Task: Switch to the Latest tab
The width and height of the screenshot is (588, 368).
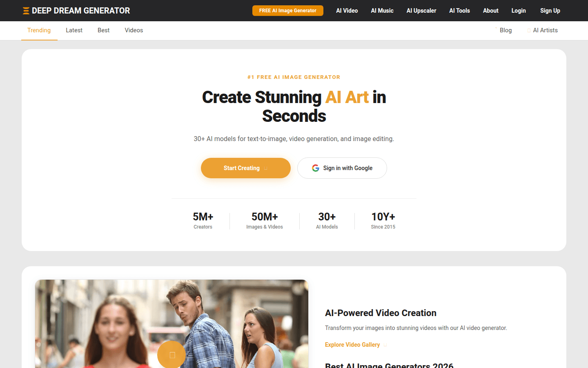Action: pyautogui.click(x=74, y=30)
